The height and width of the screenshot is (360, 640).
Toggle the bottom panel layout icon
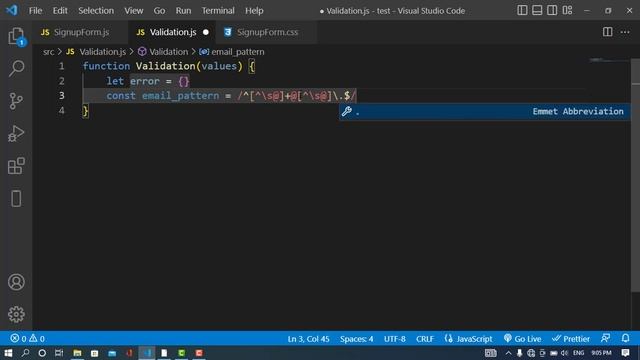(537, 10)
